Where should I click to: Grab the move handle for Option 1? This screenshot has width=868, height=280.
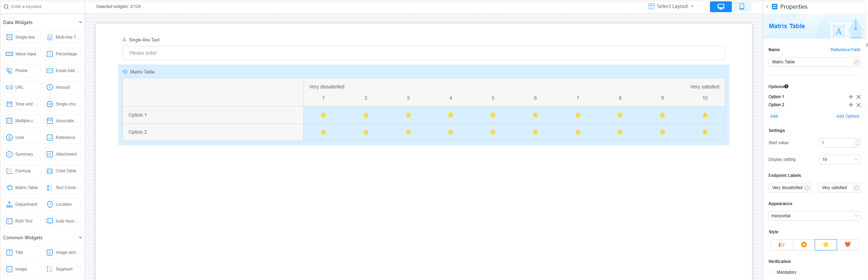(851, 97)
